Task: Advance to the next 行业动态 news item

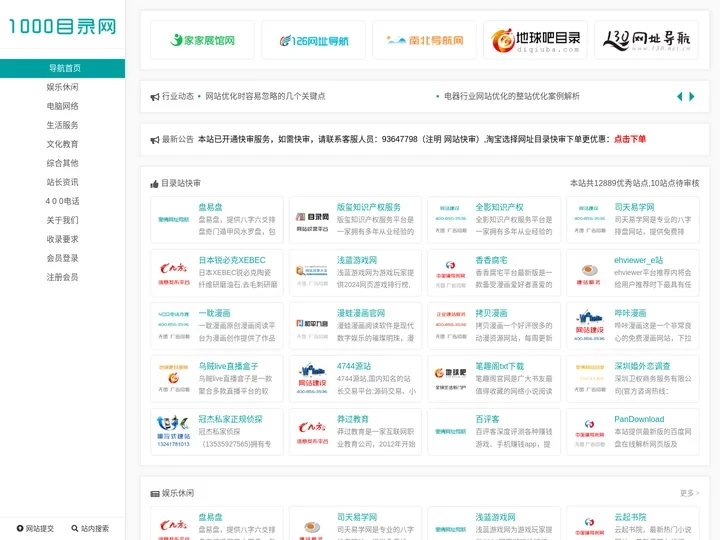Action: click(x=692, y=96)
